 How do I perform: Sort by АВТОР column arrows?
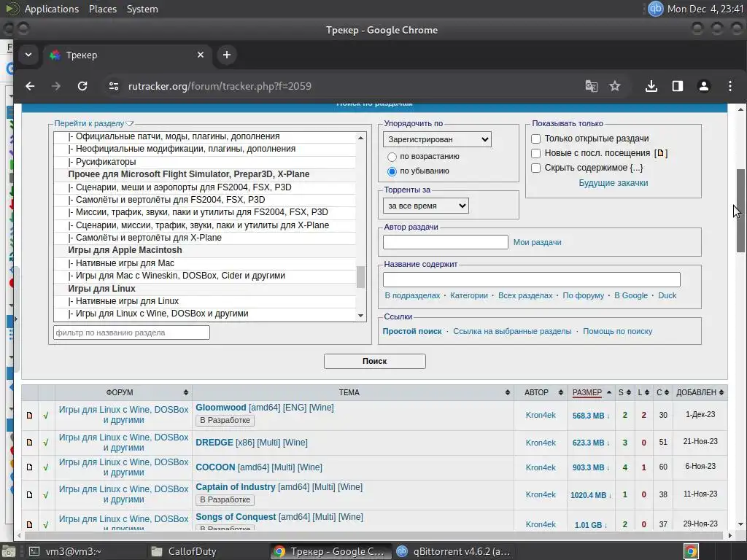[561, 392]
